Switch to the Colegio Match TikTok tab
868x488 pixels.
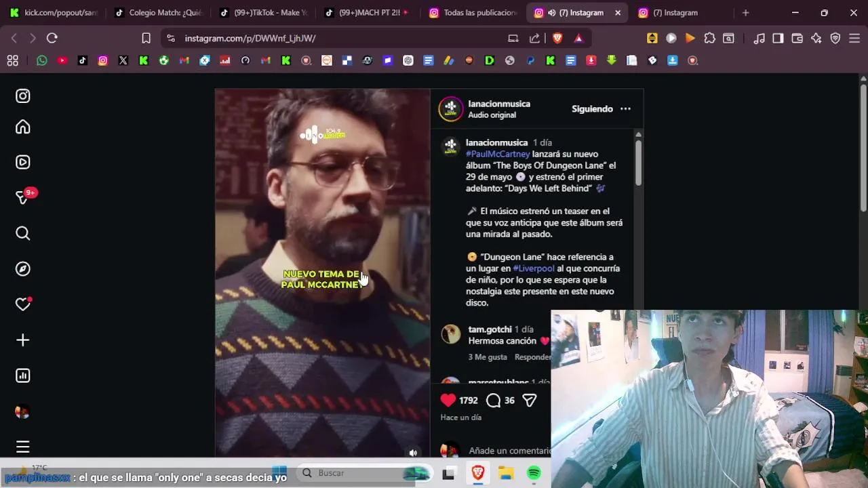pyautogui.click(x=159, y=12)
